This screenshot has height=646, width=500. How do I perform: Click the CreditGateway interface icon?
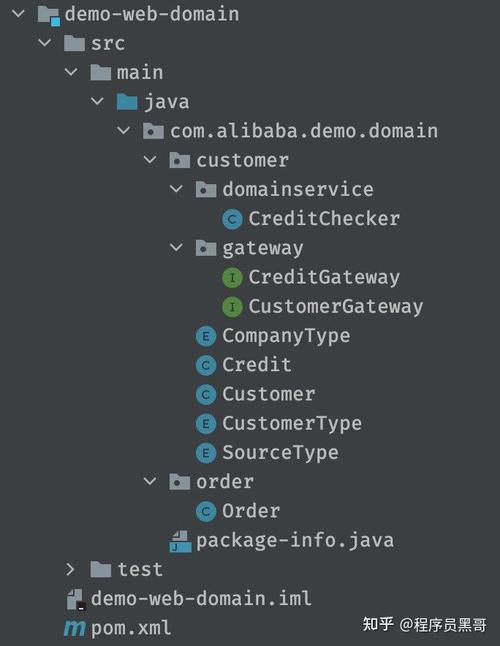tap(232, 278)
